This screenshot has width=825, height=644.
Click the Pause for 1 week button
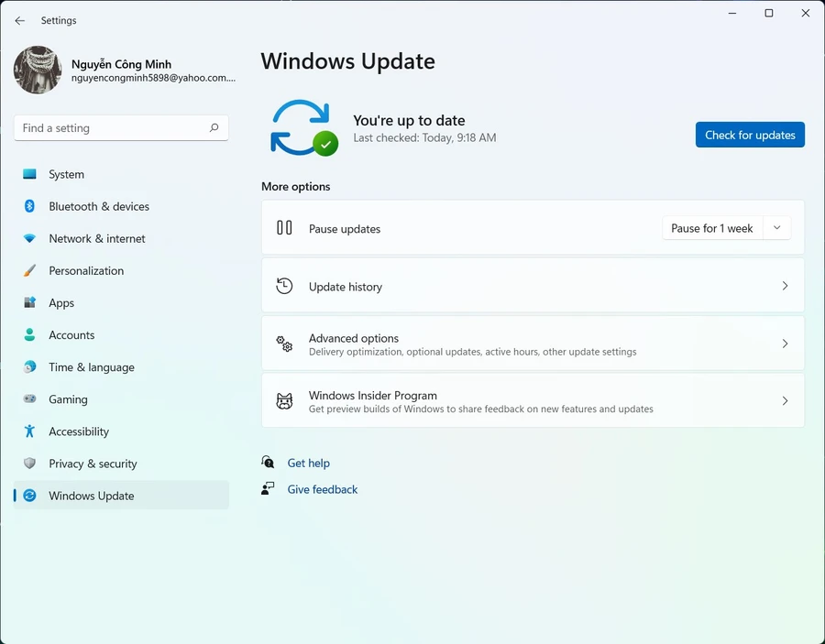click(712, 228)
